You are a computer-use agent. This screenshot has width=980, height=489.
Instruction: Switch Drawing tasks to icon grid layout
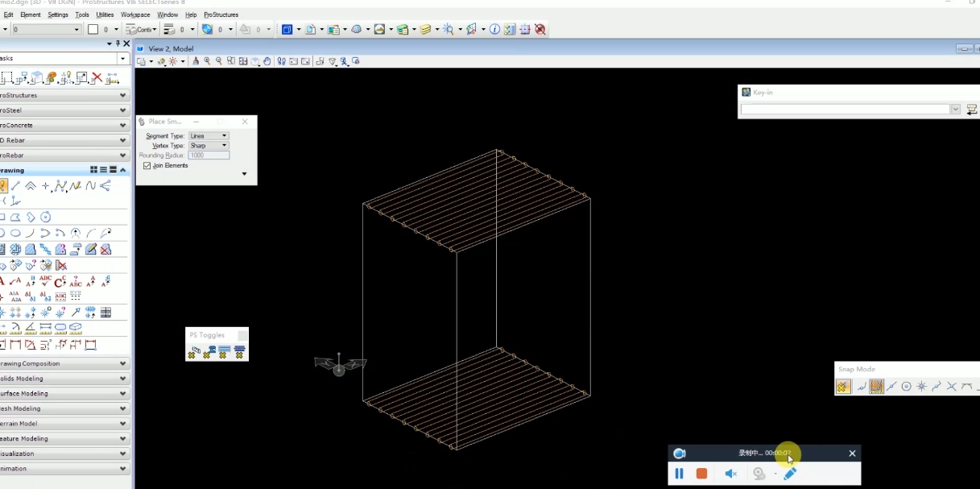tap(94, 170)
